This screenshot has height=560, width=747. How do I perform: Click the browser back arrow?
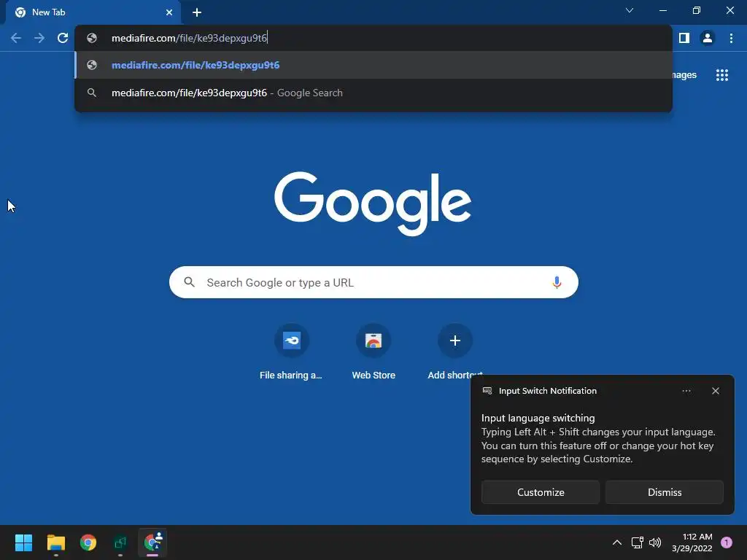point(16,38)
